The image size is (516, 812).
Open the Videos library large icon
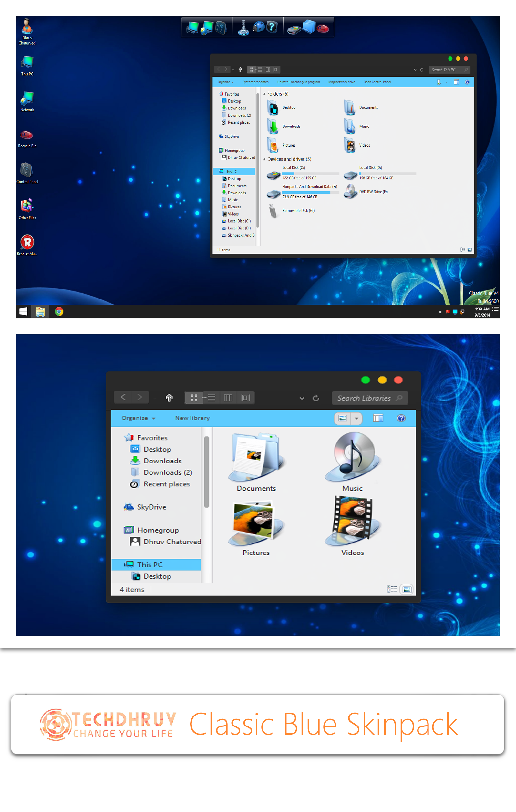tap(352, 526)
